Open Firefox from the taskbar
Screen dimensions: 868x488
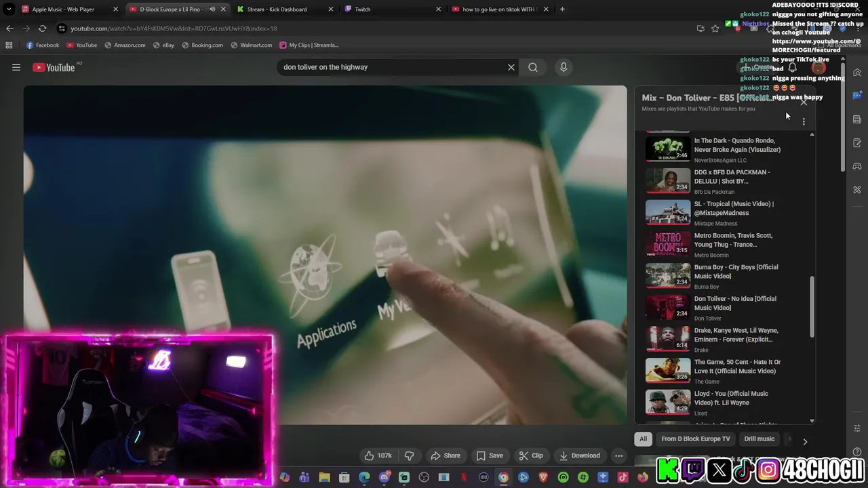pyautogui.click(x=642, y=477)
